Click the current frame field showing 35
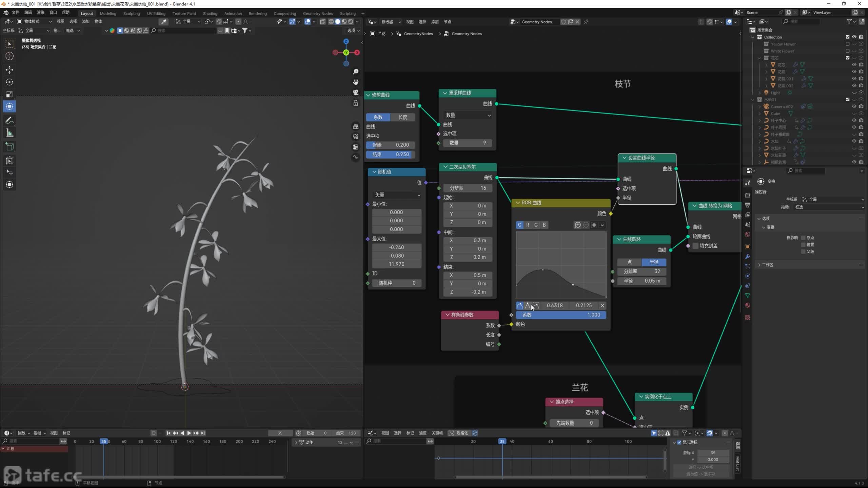Screen dimensions: 868x488 click(280, 433)
